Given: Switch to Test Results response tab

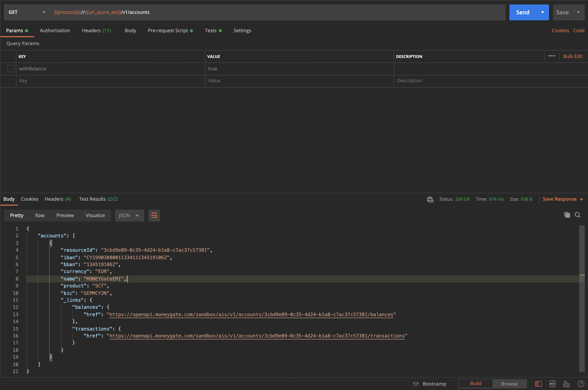Looking at the screenshot, I should pyautogui.click(x=98, y=199).
